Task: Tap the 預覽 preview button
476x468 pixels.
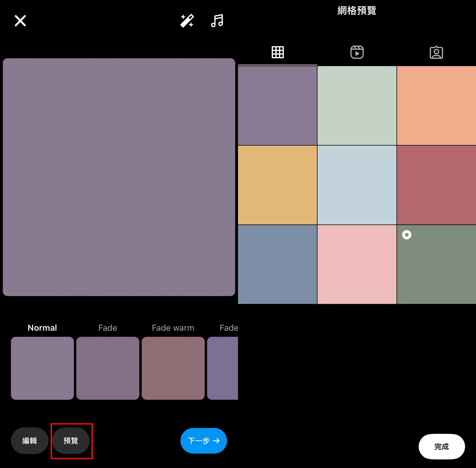Action: coord(71,441)
